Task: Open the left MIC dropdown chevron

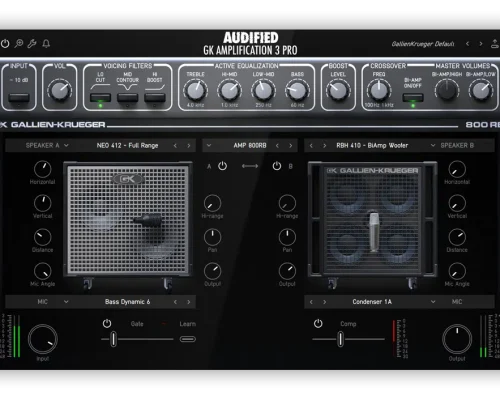Action: click(66, 302)
